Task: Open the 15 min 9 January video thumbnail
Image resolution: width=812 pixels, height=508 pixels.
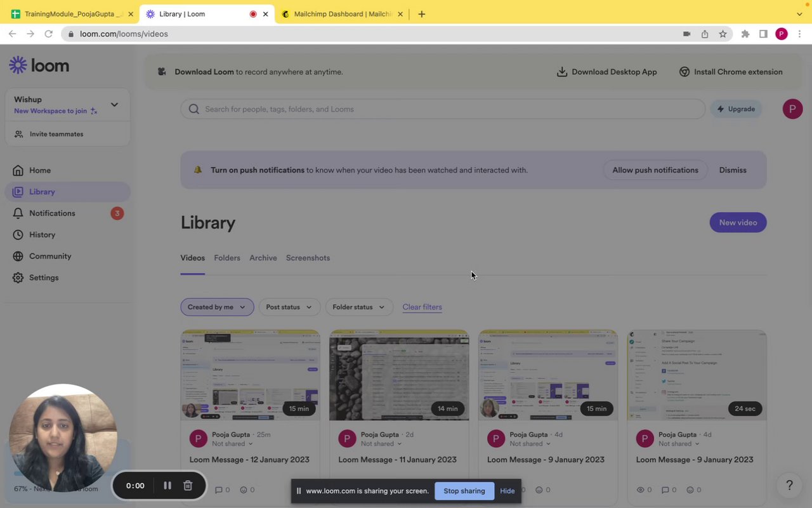Action: coord(547,375)
